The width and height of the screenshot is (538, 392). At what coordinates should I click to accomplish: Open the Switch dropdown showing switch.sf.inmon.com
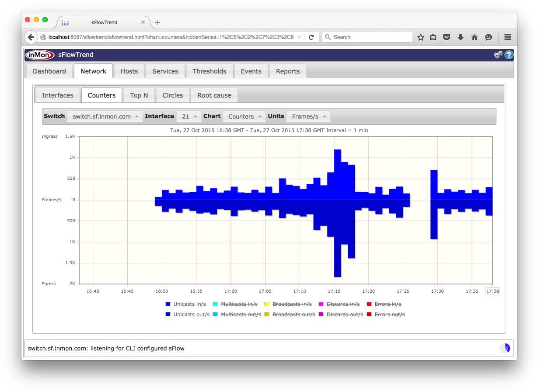(105, 116)
